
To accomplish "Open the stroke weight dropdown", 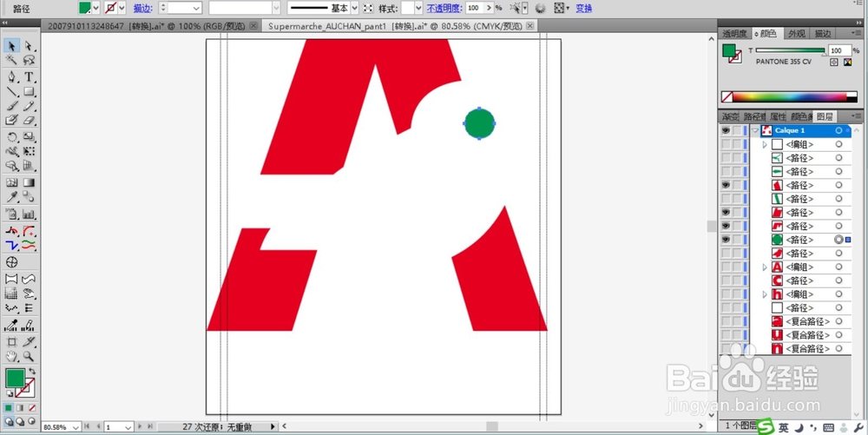I will pos(196,8).
